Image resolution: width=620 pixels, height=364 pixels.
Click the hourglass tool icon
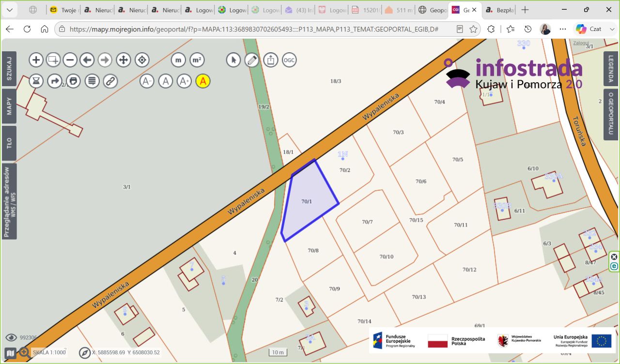pyautogui.click(x=36, y=81)
